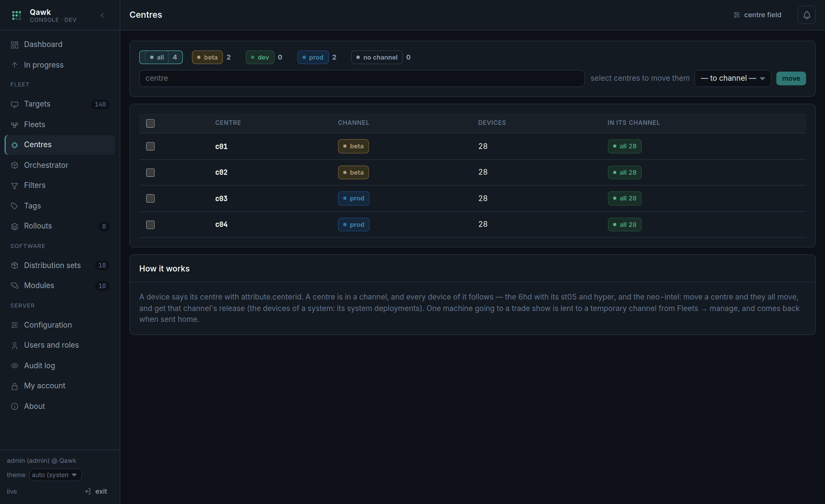The width and height of the screenshot is (825, 504).
Task: Go to the In progress page
Action: [x=60, y=65]
